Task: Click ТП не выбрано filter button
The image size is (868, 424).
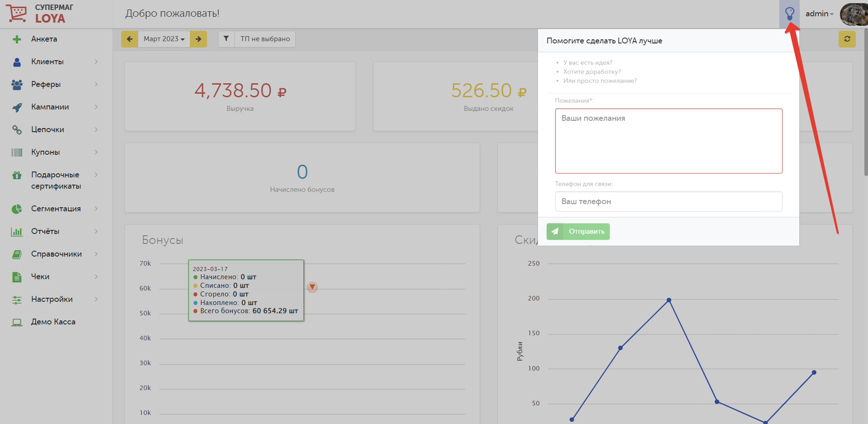Action: click(x=265, y=39)
